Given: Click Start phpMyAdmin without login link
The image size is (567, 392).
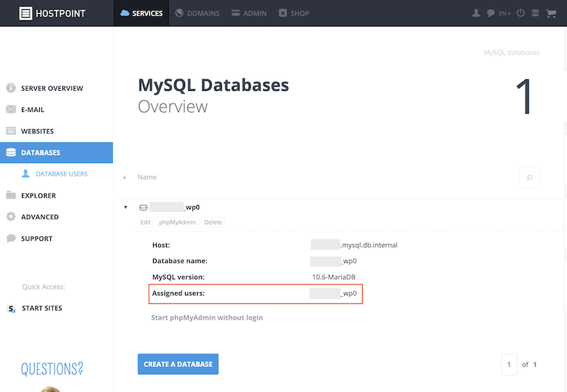Looking at the screenshot, I should tap(207, 318).
